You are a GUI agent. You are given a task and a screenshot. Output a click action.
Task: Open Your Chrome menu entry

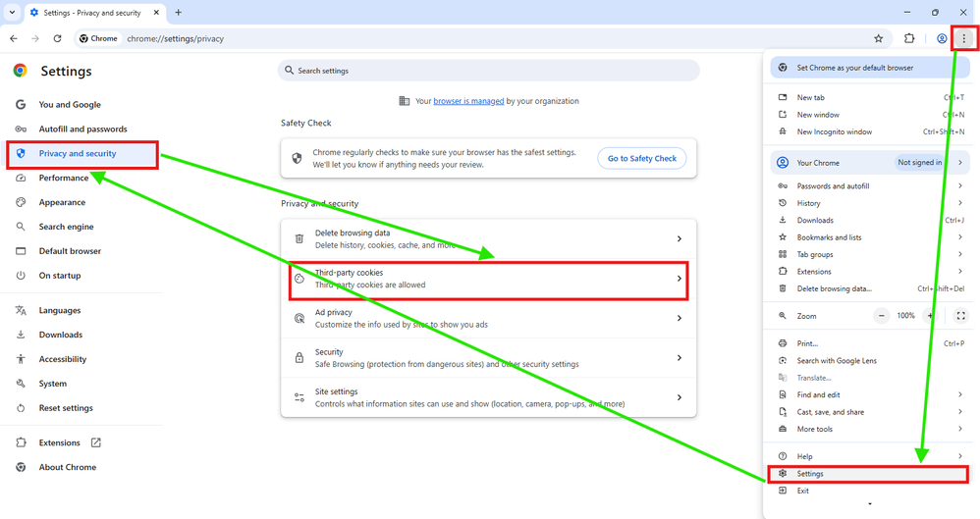(870, 163)
